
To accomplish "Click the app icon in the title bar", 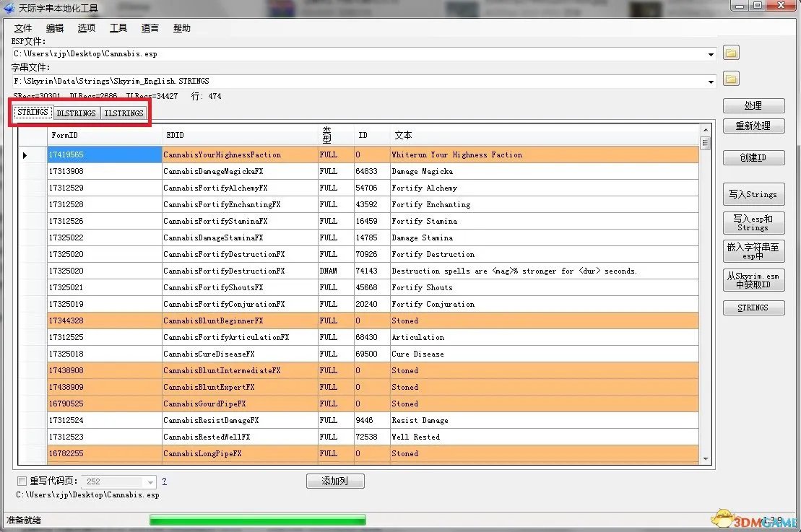I will [9, 8].
